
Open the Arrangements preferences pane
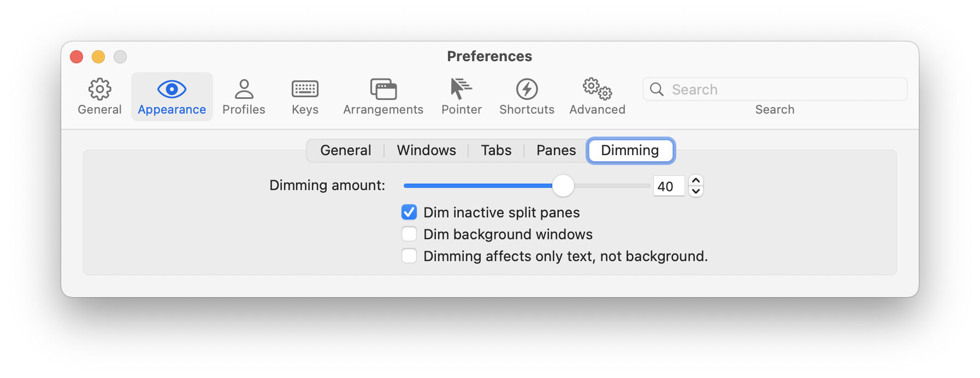click(x=382, y=96)
